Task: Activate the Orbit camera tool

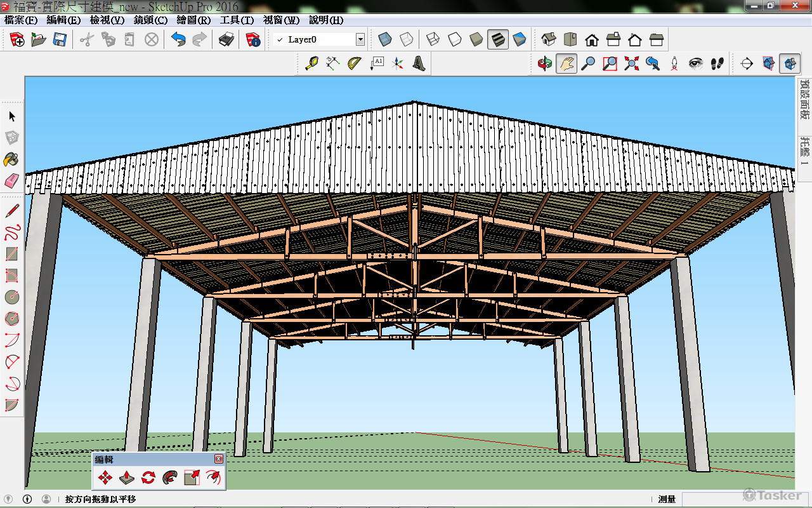Action: click(x=544, y=63)
